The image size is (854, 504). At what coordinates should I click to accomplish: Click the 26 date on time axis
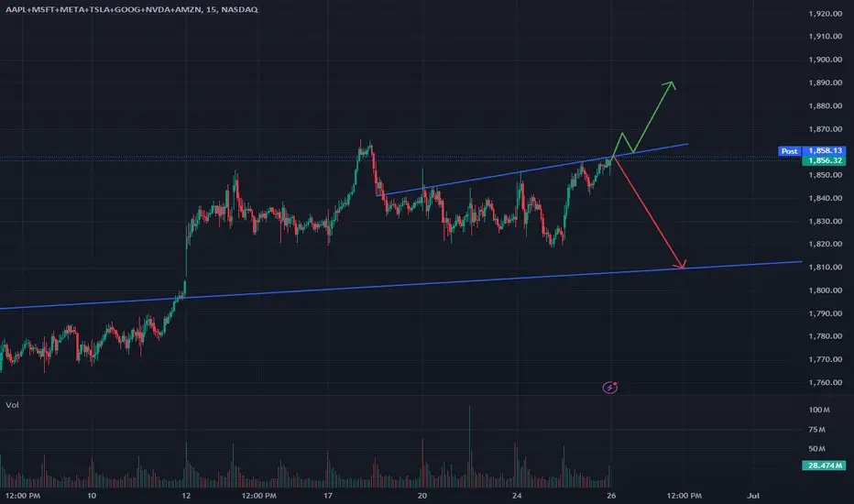tap(611, 496)
